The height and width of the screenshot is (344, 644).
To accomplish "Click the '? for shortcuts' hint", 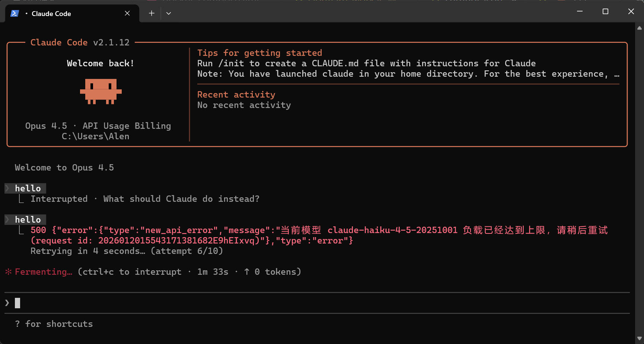I will (x=54, y=324).
